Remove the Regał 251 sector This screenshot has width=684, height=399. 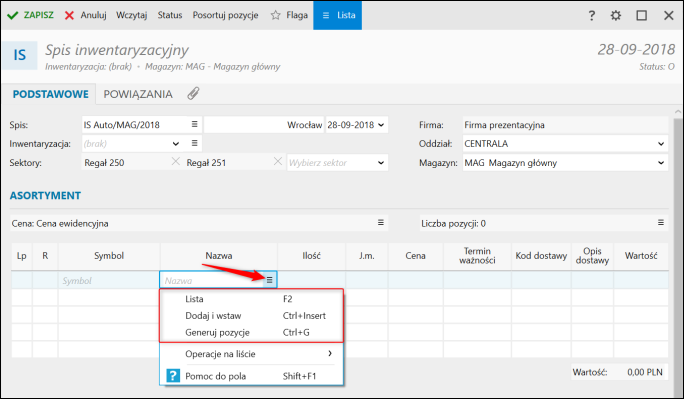[278, 162]
